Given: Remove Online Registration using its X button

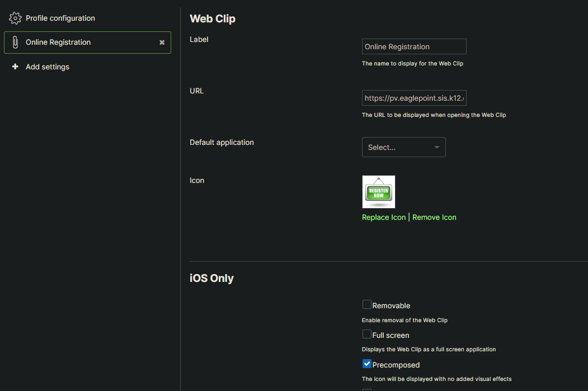Looking at the screenshot, I should coord(162,42).
